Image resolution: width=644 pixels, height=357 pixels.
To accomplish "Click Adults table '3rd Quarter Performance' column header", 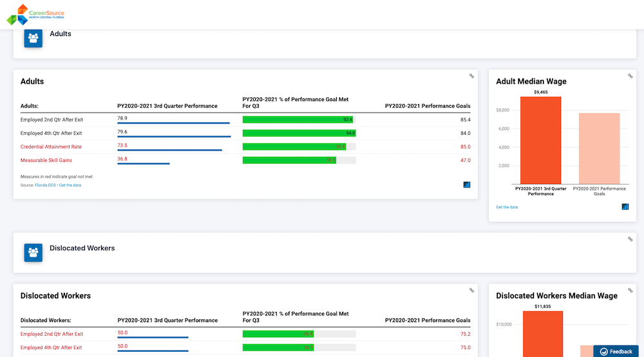I will point(167,106).
